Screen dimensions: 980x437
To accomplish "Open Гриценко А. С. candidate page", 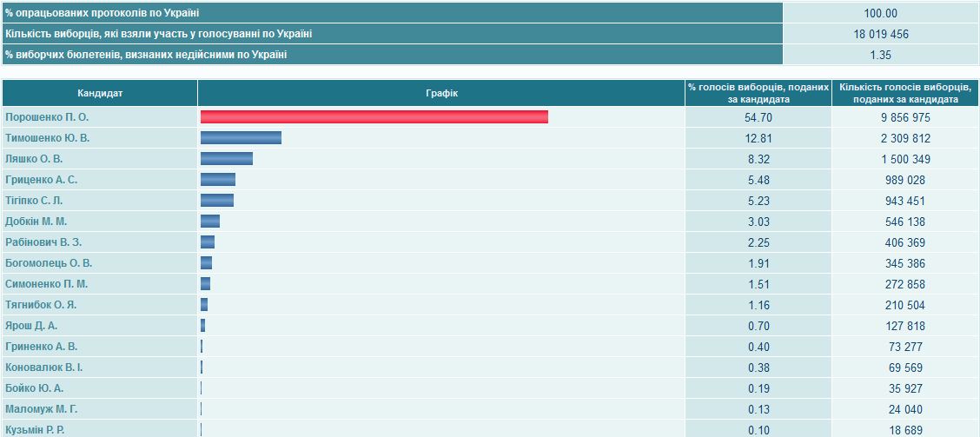I will [41, 180].
